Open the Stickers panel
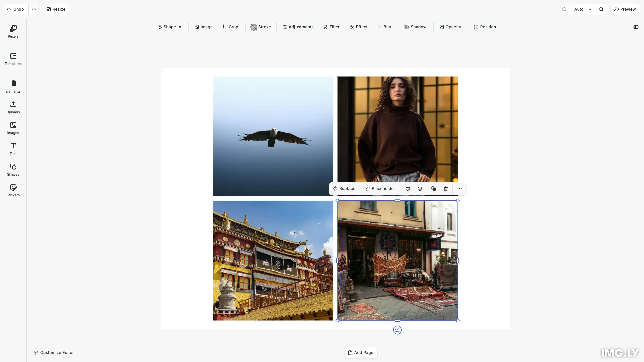Viewport: 644px width, 362px height. pos(13,190)
